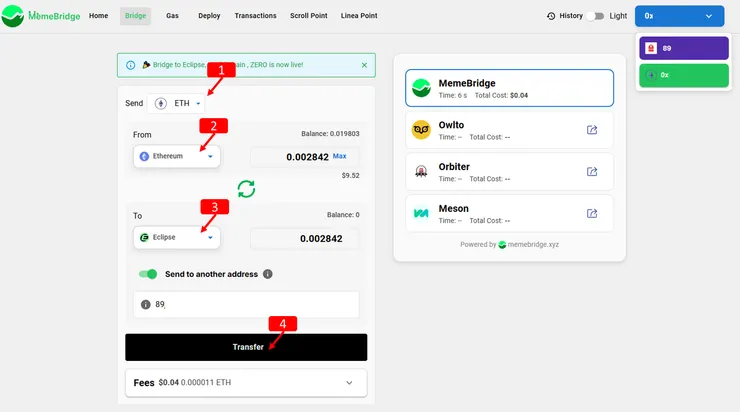Open the ETH token dropdown
The image size is (740, 412).
tap(177, 103)
